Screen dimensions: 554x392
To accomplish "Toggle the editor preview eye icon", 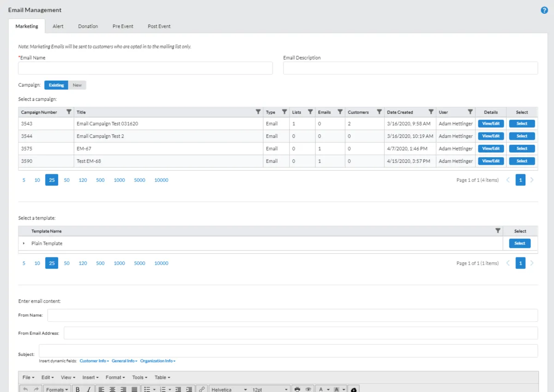I will (308, 389).
